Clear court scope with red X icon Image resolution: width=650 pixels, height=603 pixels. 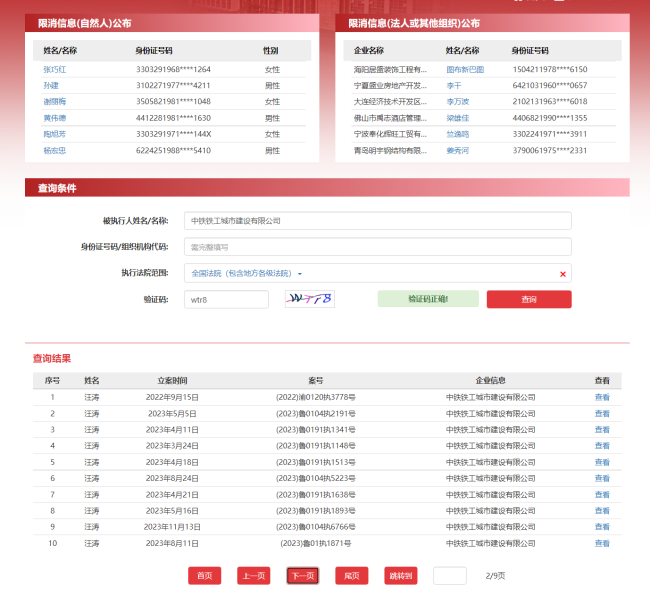pos(563,274)
